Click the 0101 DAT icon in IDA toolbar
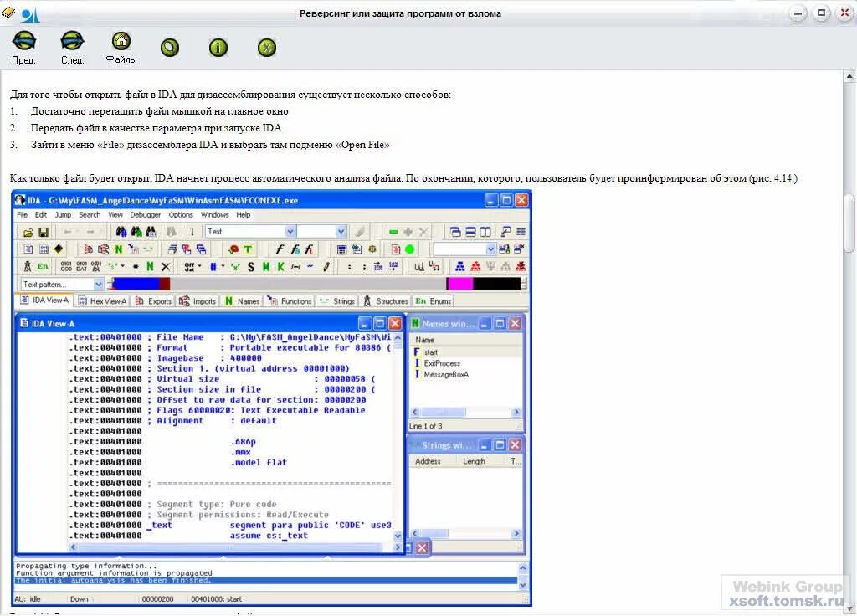This screenshot has width=857, height=616. click(x=81, y=267)
